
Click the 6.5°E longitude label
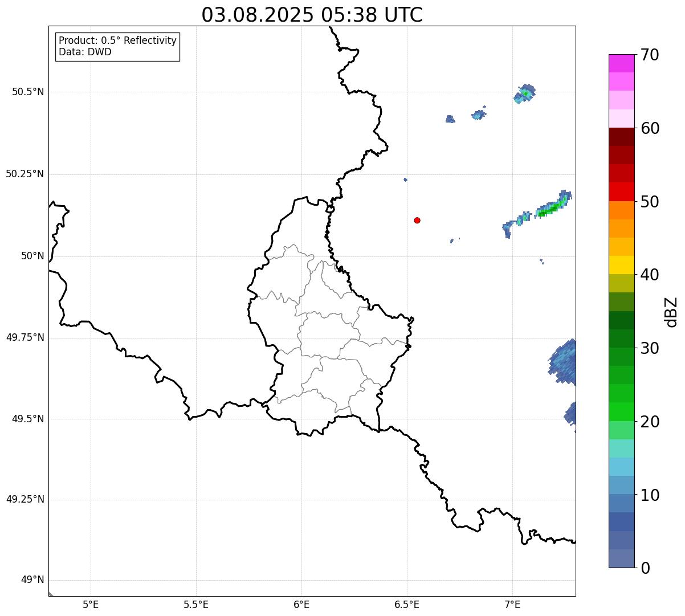pyautogui.click(x=407, y=605)
